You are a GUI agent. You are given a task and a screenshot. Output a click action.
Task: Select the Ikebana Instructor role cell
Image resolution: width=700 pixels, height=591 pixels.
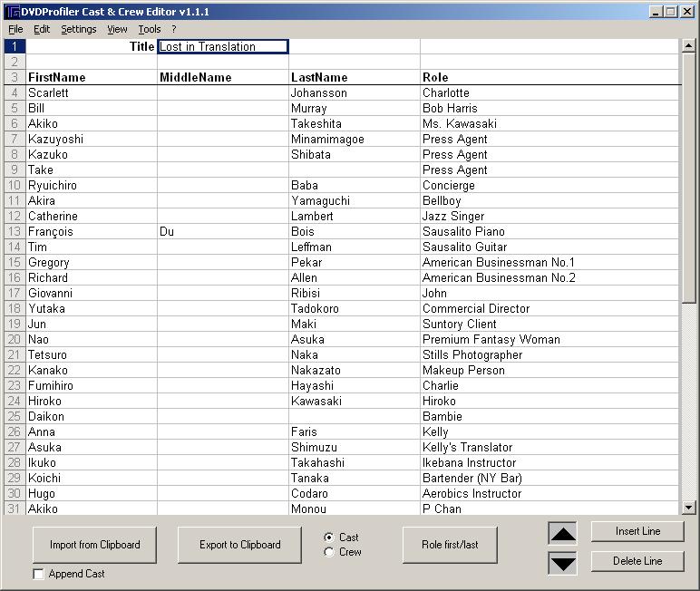coord(549,463)
